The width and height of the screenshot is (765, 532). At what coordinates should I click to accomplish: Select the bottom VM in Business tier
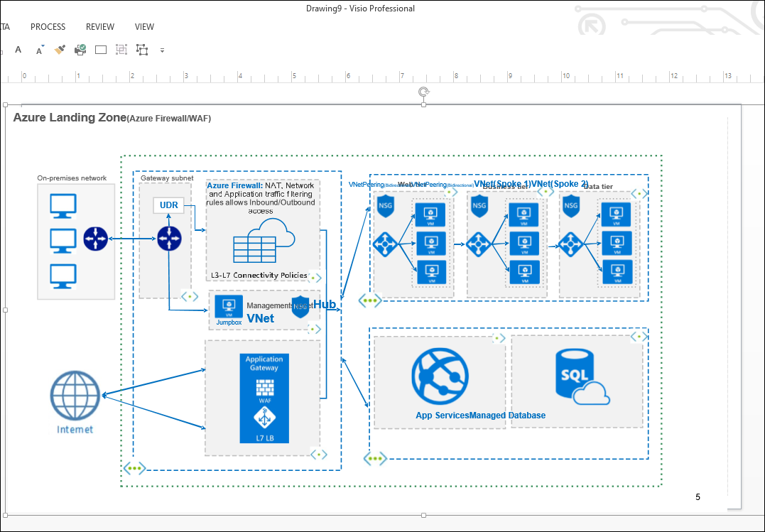pos(525,272)
